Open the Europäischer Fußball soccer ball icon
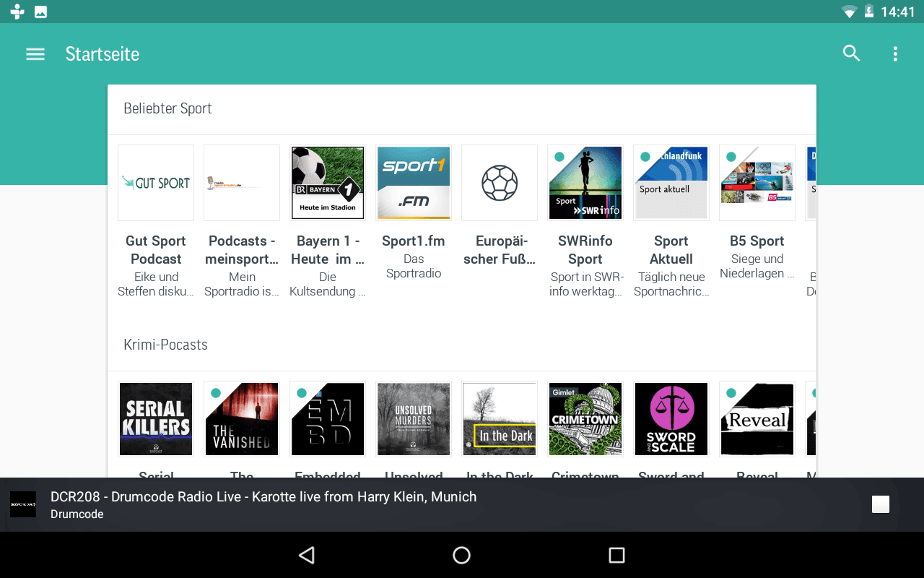Screen dimensions: 924x578 tap(500, 183)
